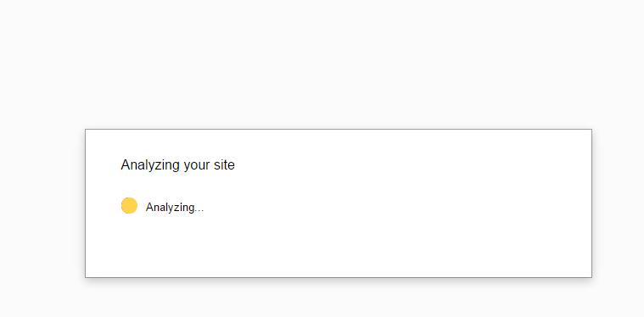Click the yellow analyzing status circle
The image size is (644, 317).
(129, 205)
